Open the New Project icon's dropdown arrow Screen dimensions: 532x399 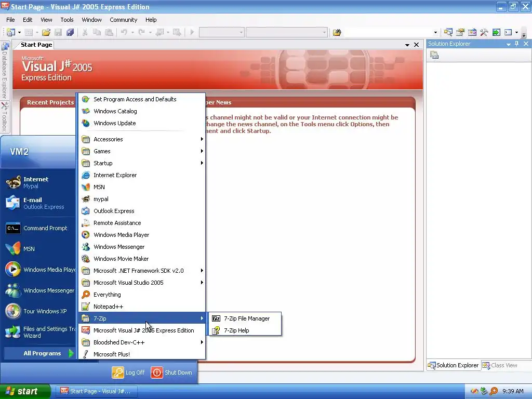coord(19,33)
